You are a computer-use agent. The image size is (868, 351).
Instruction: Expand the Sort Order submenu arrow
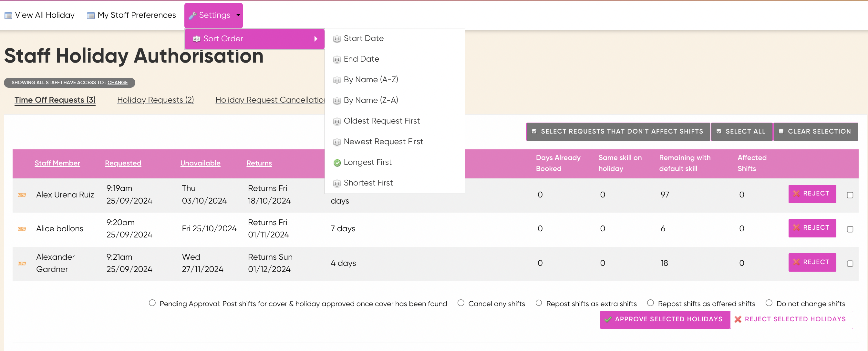pos(316,39)
